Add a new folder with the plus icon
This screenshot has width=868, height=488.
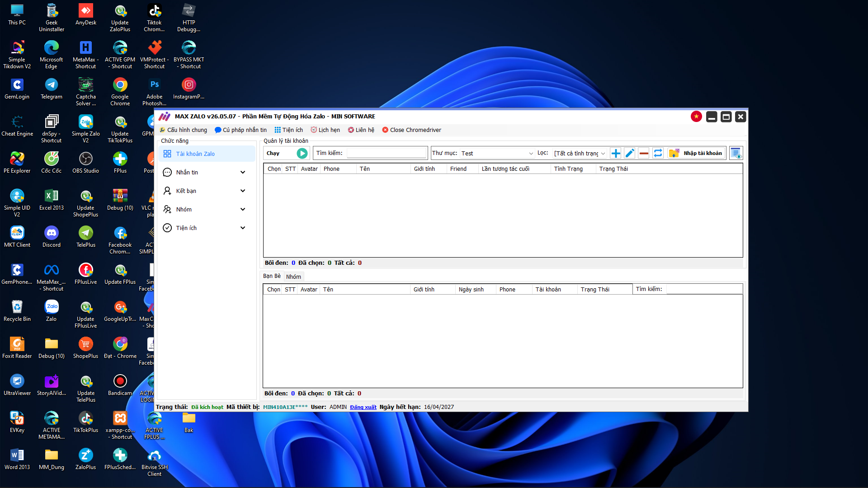pos(615,153)
